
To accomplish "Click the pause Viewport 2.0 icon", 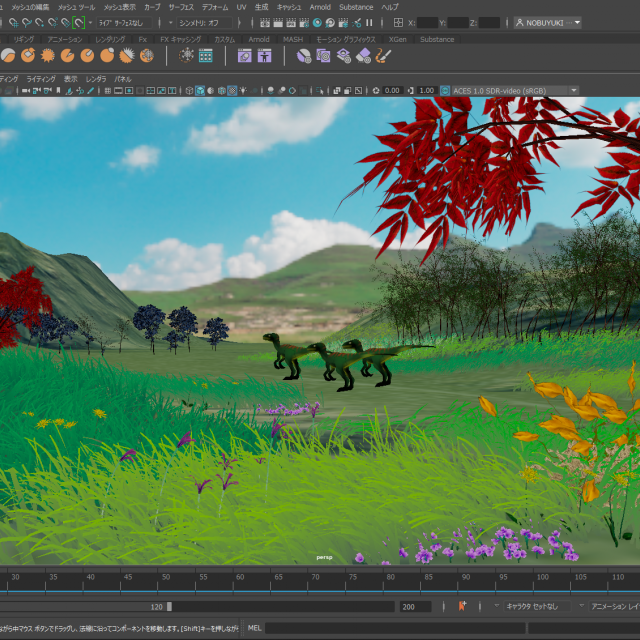I will 369,23.
